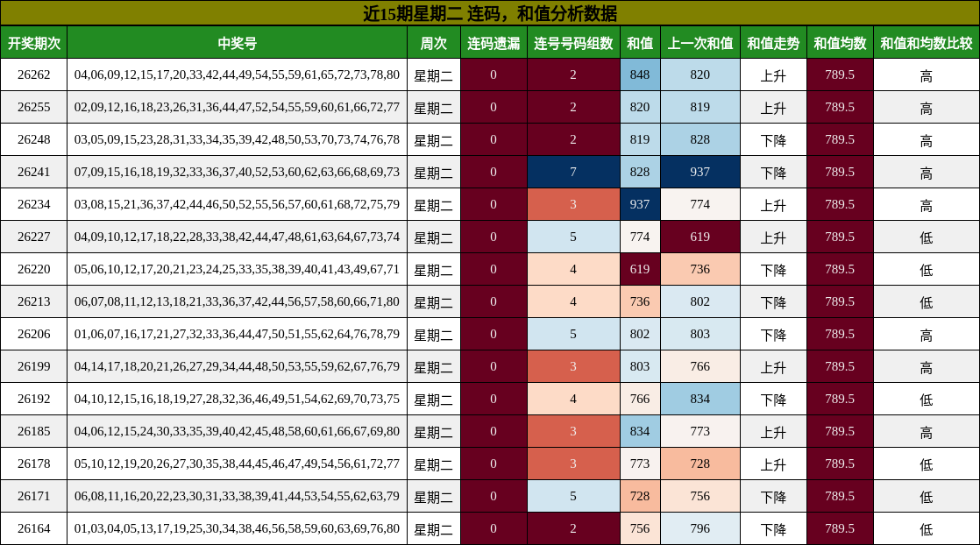Click the 连码遗漏 column header
980x545 pixels.
(x=494, y=43)
